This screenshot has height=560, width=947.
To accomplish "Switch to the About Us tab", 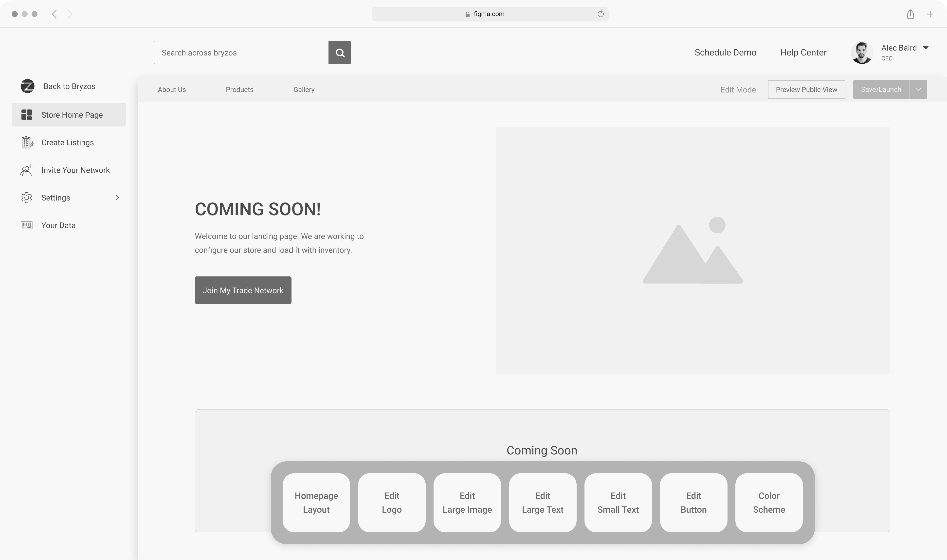I will point(172,90).
